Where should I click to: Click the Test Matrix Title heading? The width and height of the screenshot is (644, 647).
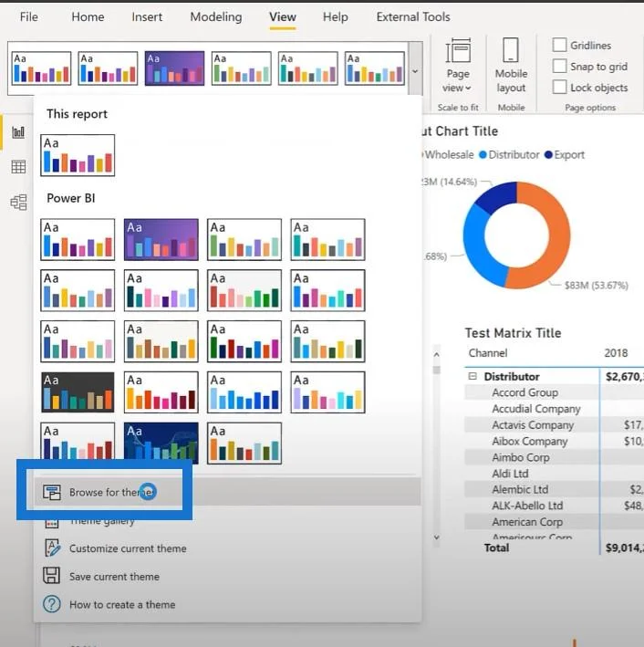tap(513, 332)
